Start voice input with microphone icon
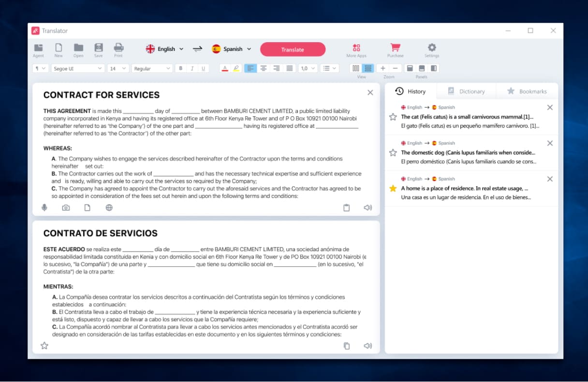The image size is (588, 382). point(44,208)
